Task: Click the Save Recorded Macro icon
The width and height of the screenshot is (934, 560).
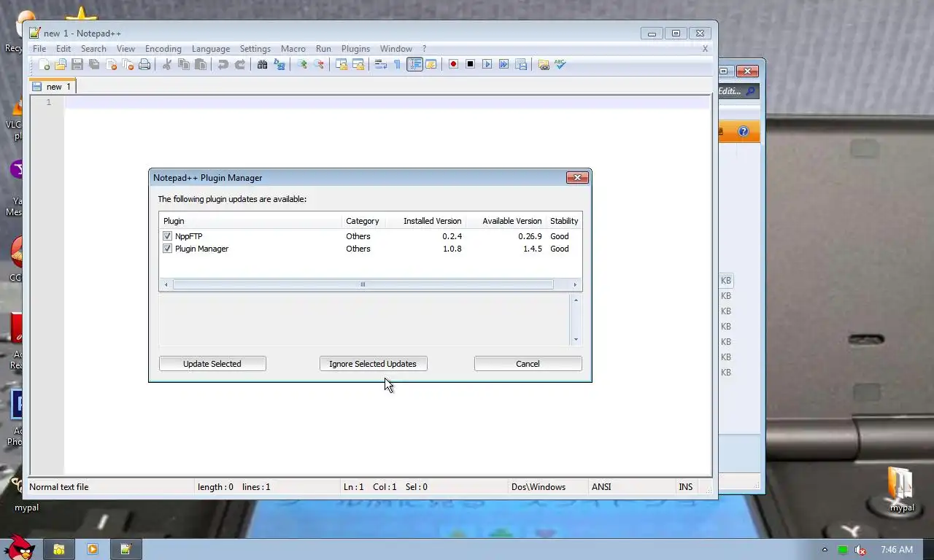Action: pos(520,64)
